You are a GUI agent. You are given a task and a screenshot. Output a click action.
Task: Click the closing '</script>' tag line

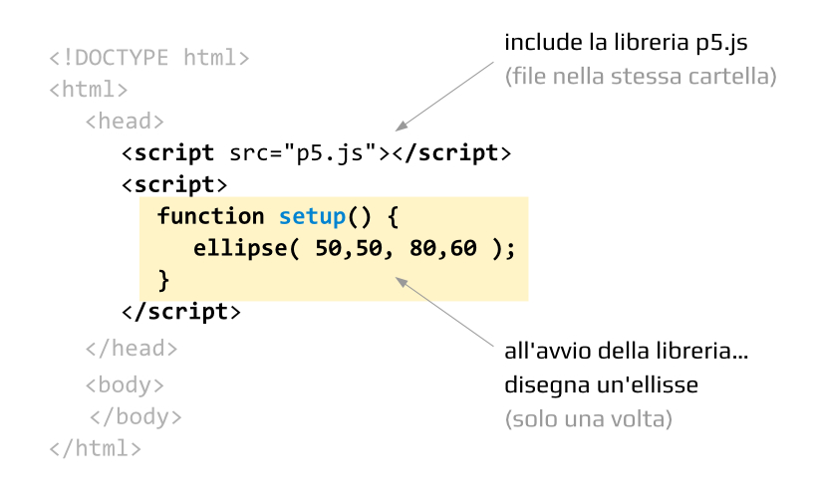[181, 312]
